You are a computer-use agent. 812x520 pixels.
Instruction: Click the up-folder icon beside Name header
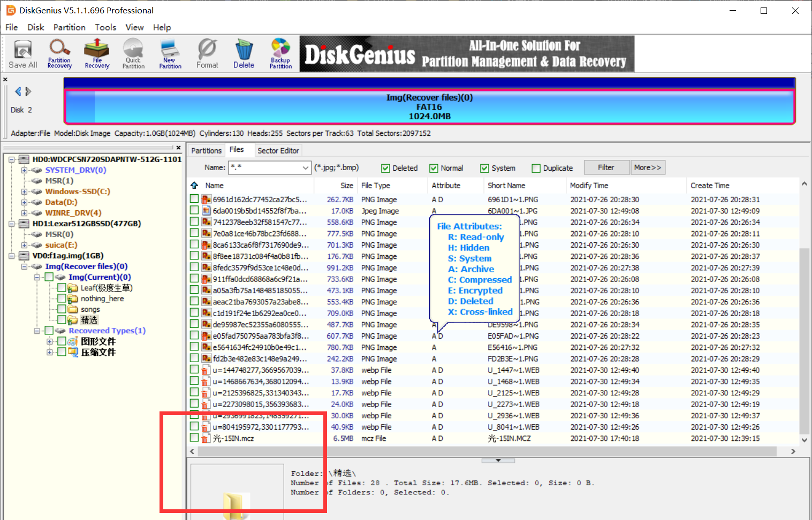(x=194, y=185)
